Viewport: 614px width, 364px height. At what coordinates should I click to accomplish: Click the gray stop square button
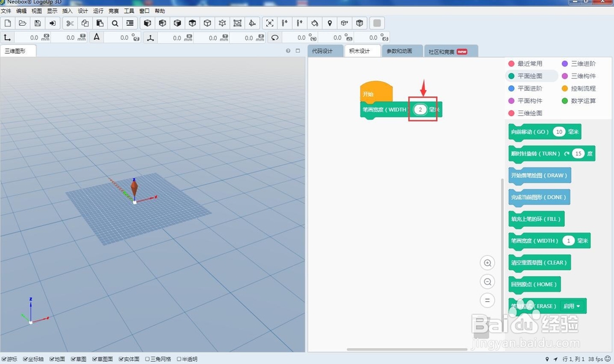tap(377, 23)
